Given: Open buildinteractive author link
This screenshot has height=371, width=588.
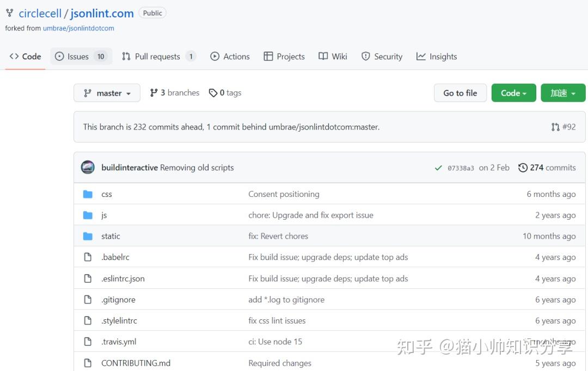Looking at the screenshot, I should 130,168.
